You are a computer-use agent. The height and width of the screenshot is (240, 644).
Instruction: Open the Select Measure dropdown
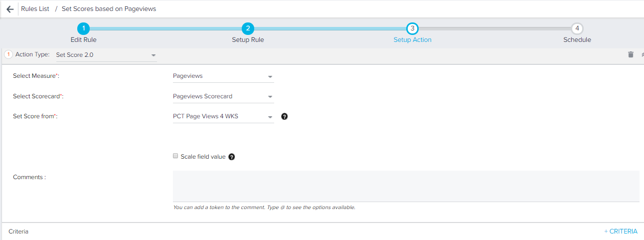pyautogui.click(x=223, y=76)
